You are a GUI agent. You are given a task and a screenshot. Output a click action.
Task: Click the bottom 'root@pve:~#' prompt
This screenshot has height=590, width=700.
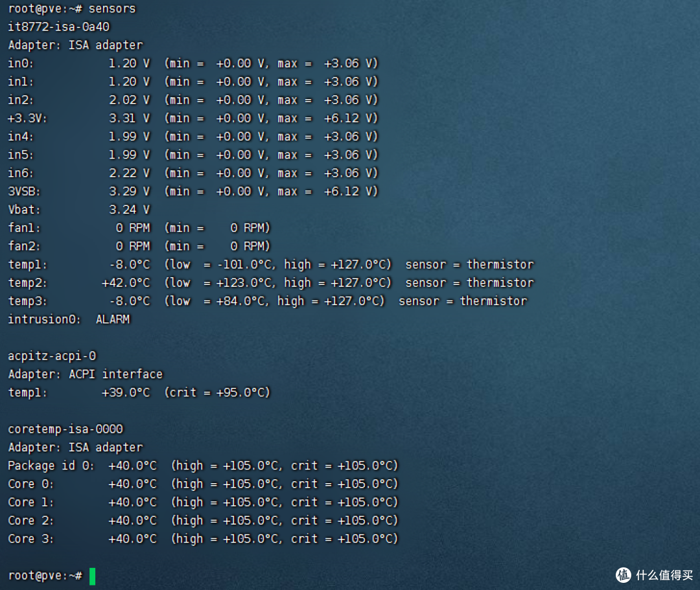click(45, 576)
